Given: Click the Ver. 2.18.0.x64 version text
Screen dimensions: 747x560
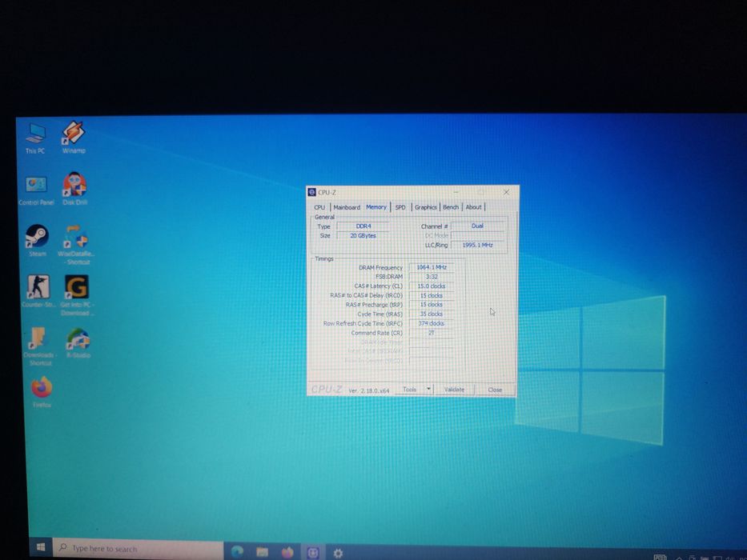Looking at the screenshot, I should 369,390.
